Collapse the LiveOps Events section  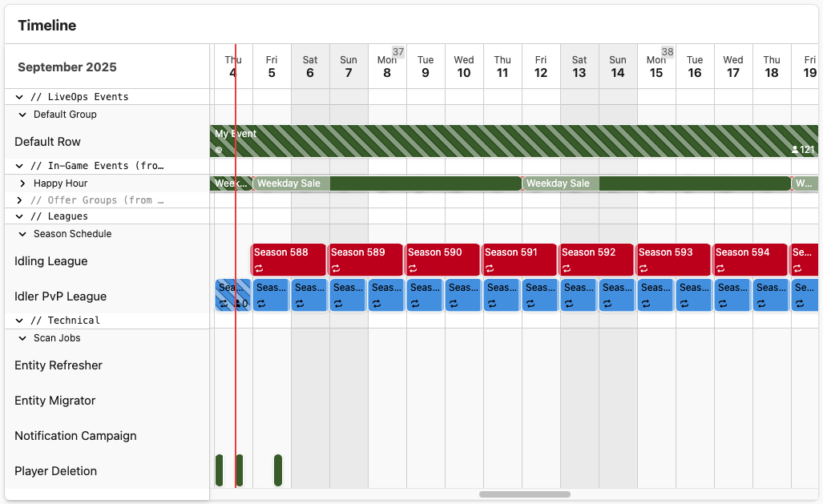[x=19, y=97]
